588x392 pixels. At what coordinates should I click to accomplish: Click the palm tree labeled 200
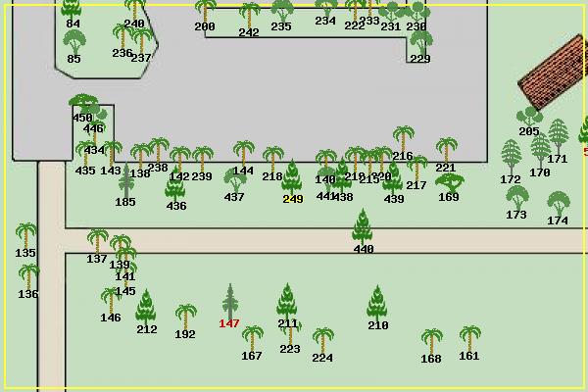(x=205, y=8)
